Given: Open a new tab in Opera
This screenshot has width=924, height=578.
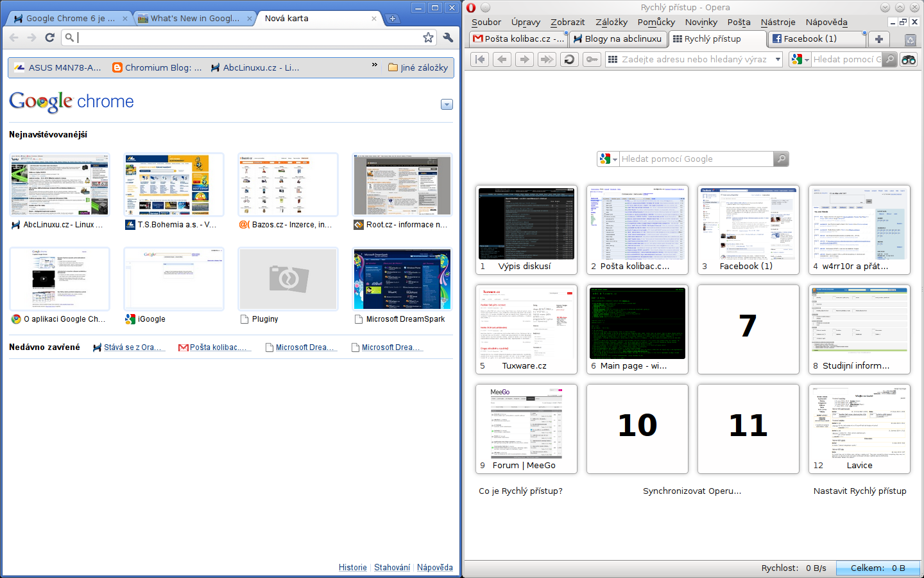Looking at the screenshot, I should click(878, 39).
